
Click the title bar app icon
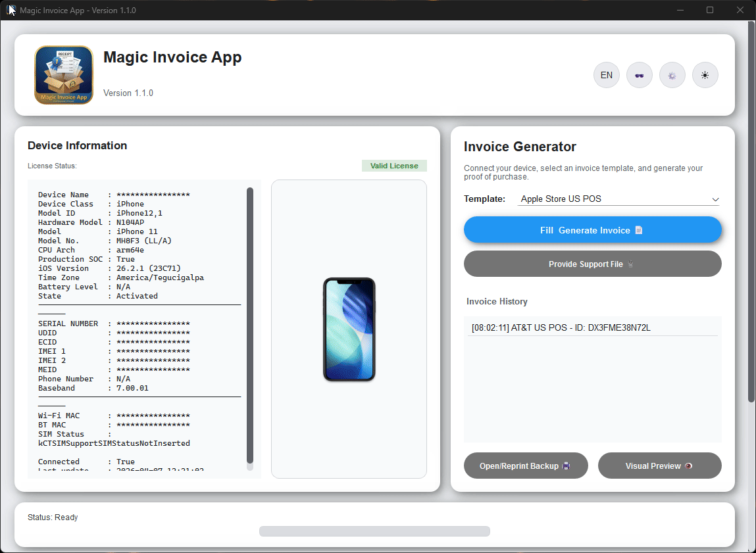click(x=12, y=10)
